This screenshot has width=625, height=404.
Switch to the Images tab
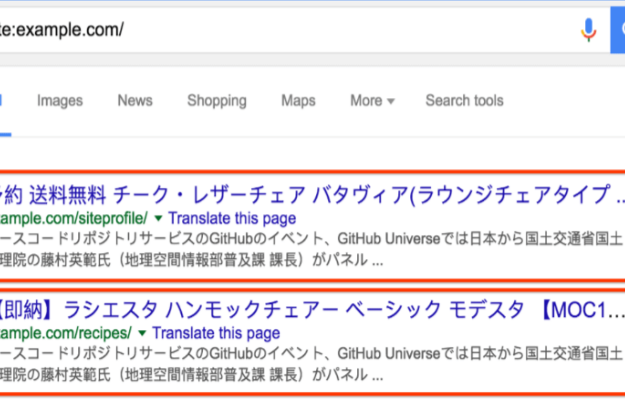pyautogui.click(x=60, y=100)
